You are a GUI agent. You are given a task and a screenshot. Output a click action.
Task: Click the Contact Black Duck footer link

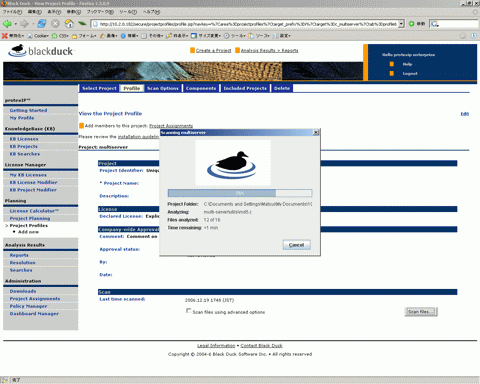coord(261,345)
